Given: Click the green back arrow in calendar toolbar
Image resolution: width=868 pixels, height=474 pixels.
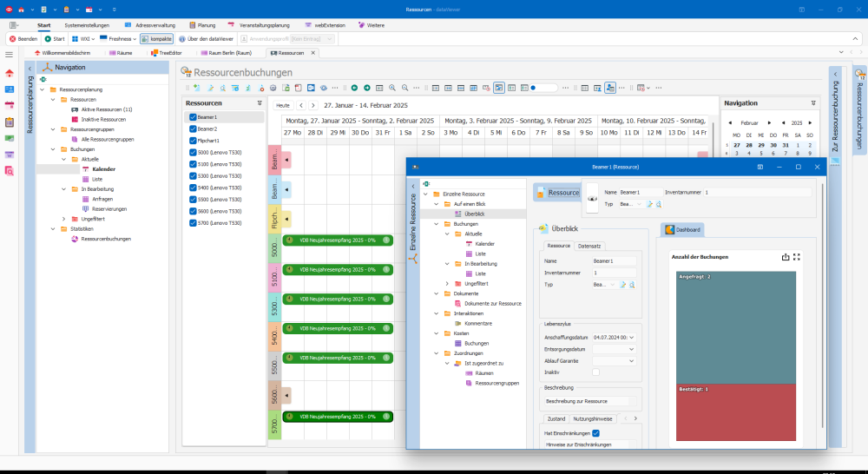Looking at the screenshot, I should click(x=354, y=88).
